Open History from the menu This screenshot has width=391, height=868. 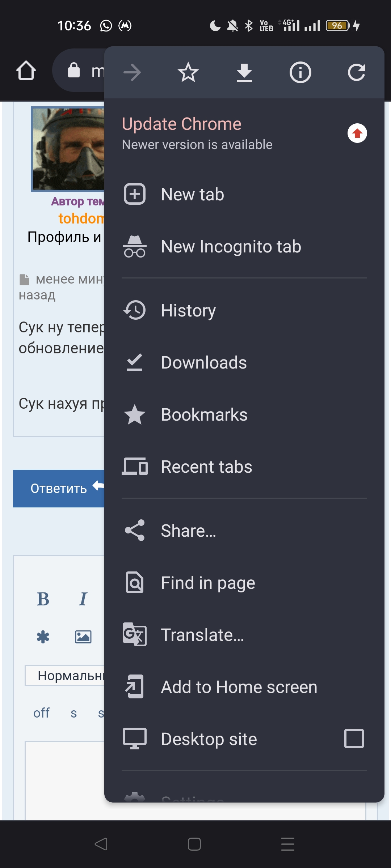pyautogui.click(x=188, y=310)
